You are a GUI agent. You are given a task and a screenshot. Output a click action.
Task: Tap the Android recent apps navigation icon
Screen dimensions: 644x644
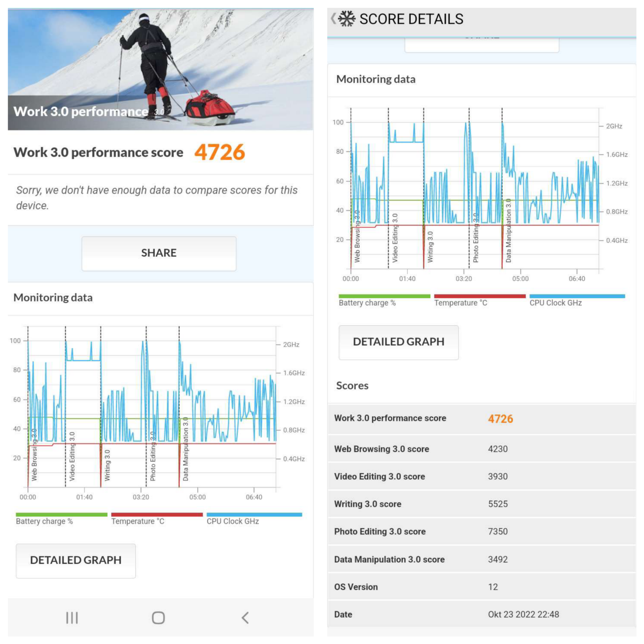point(72,617)
